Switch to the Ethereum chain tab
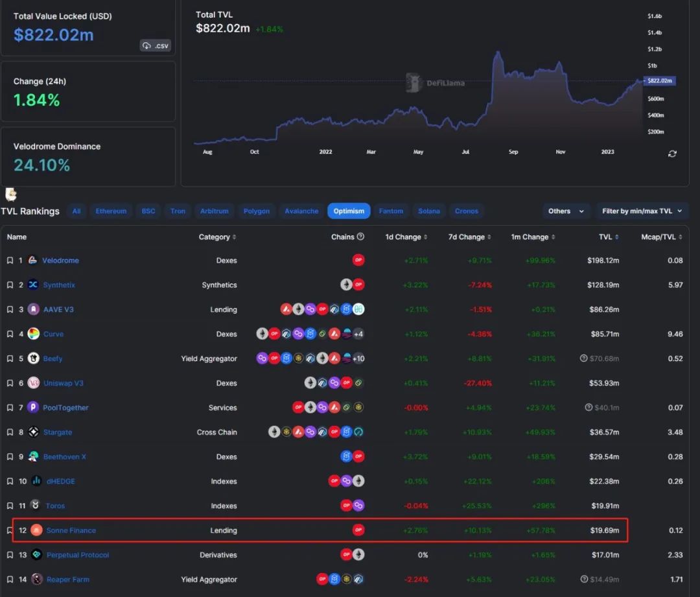700x597 pixels. (111, 211)
